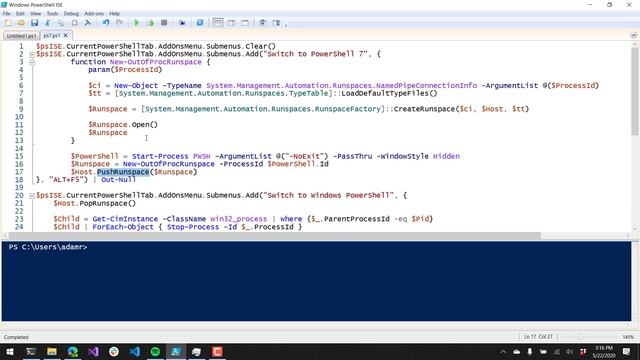Collapse the region starting at line 2
Image resolution: width=640 pixels, height=360 pixels.
point(32,54)
